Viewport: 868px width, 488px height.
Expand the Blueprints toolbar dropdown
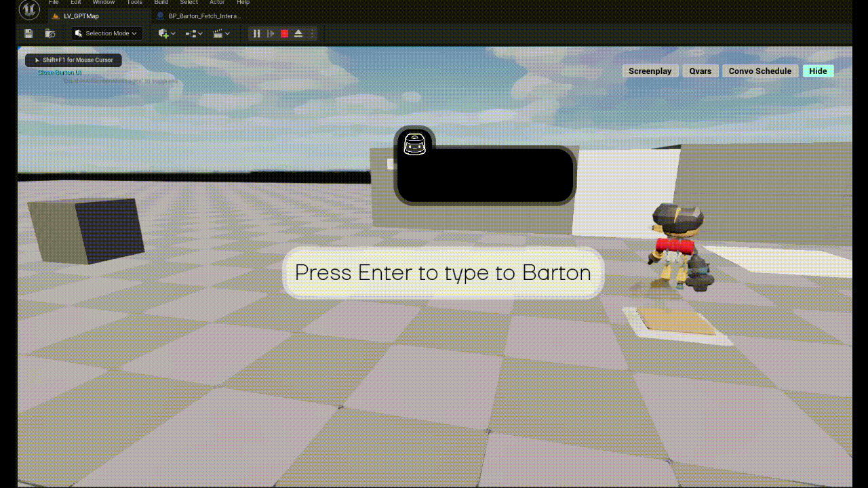(194, 33)
